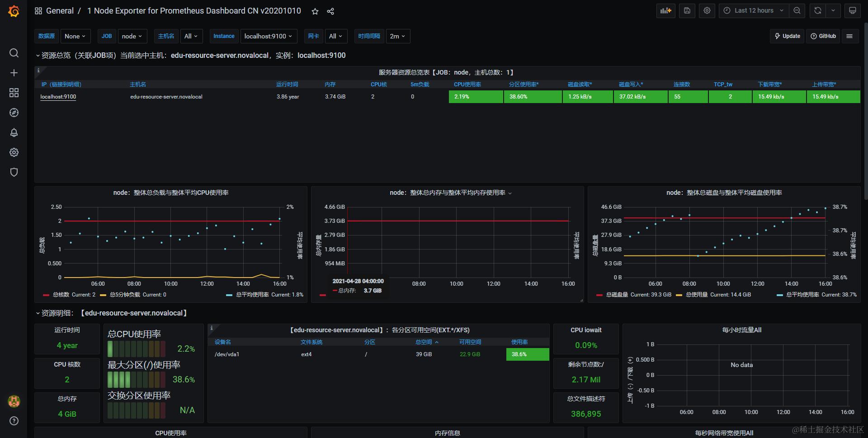Toggle the 总磁盘量 legend series
Screen dimensions: 868x438
(x=634, y=295)
